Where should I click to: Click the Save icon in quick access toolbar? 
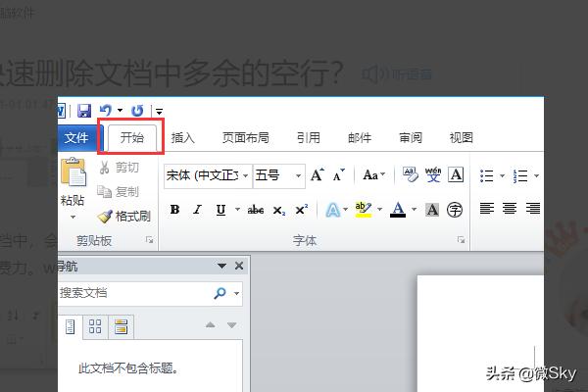coord(84,111)
